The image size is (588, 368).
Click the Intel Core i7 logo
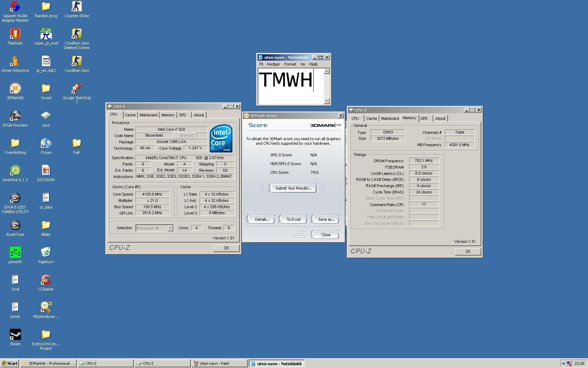coord(221,138)
